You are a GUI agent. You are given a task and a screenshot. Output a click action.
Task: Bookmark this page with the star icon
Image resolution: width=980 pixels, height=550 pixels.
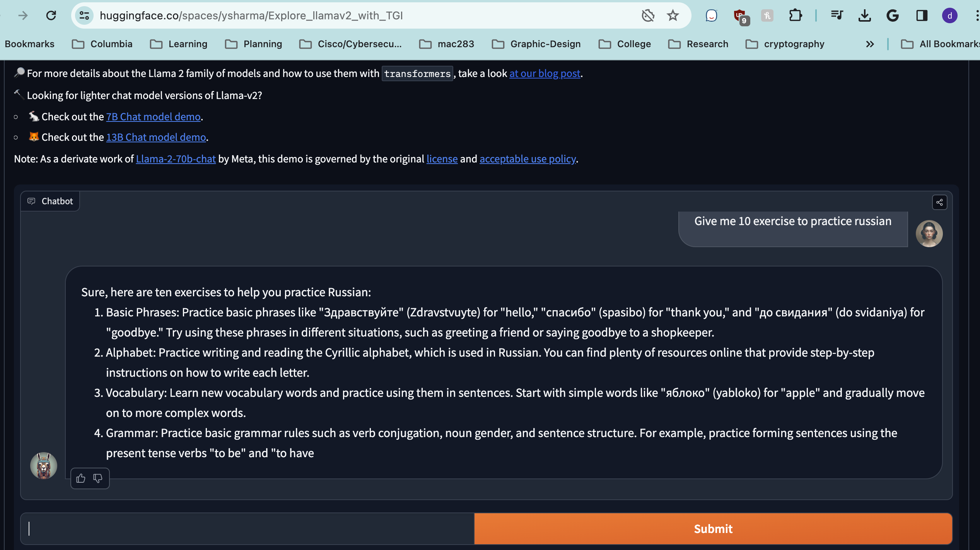tap(673, 15)
